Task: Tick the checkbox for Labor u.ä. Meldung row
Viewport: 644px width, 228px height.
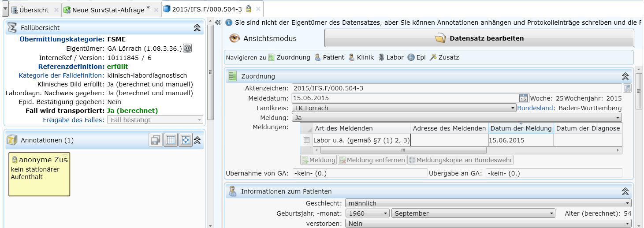Action: (306, 140)
